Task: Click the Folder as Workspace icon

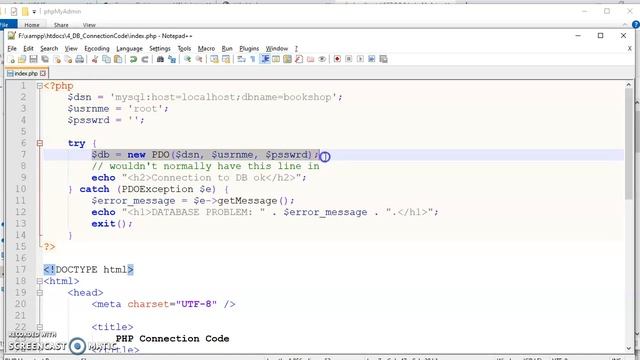Action: tap(311, 59)
